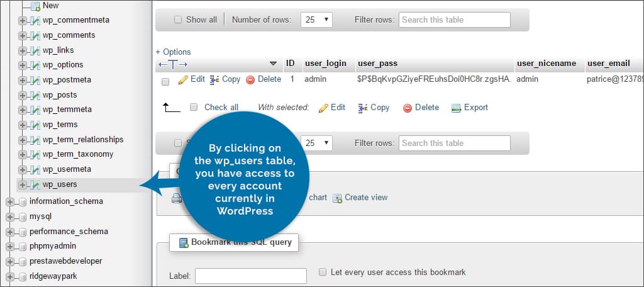Click the top Filter rows search field
Image resolution: width=644 pixels, height=287 pixels.
tap(454, 20)
